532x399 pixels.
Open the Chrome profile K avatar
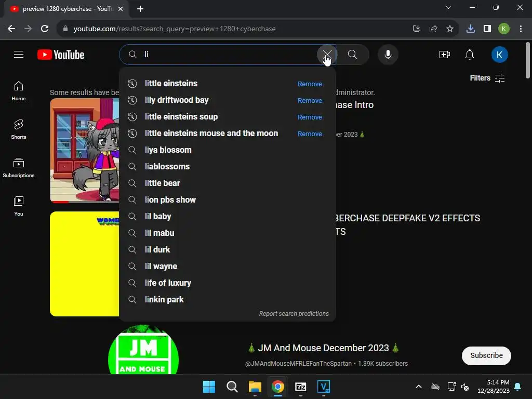504,29
